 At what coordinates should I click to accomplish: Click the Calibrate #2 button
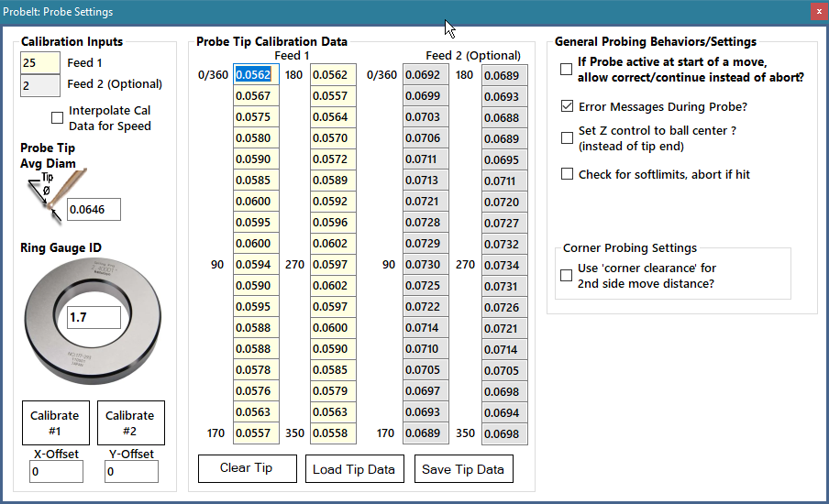tap(130, 422)
